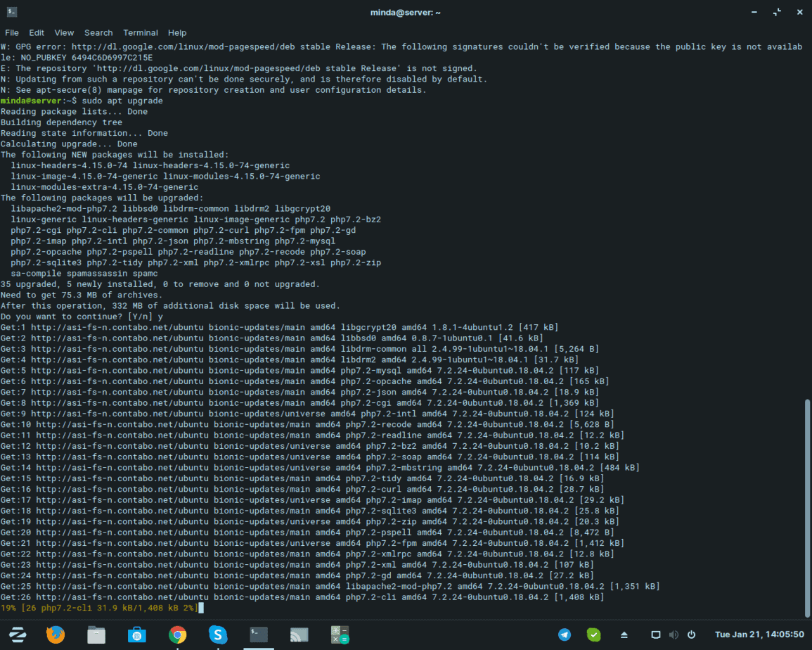
Task: Click the green checkmark tray icon
Action: (x=593, y=635)
